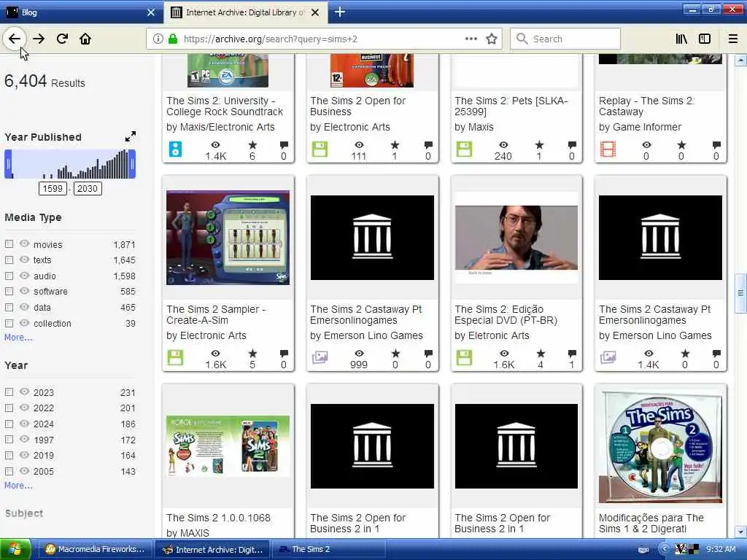Check the audio media type checkbox
Screen dimensions: 747x560
9,276
